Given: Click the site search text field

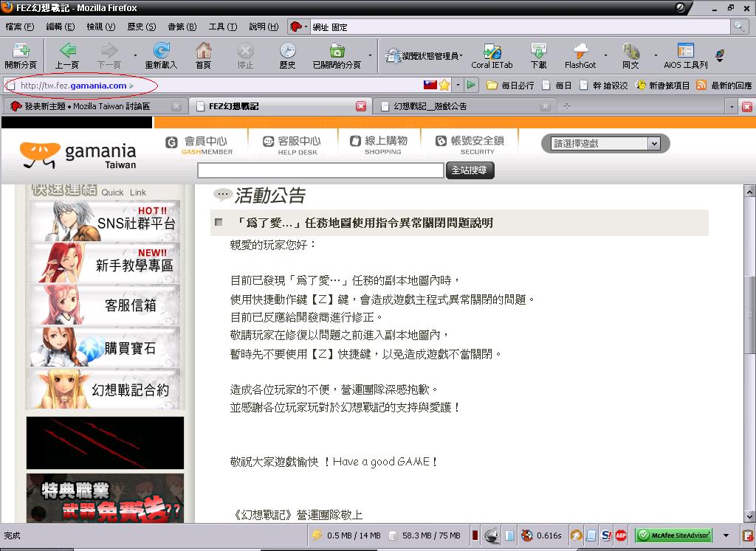Looking at the screenshot, I should [320, 170].
